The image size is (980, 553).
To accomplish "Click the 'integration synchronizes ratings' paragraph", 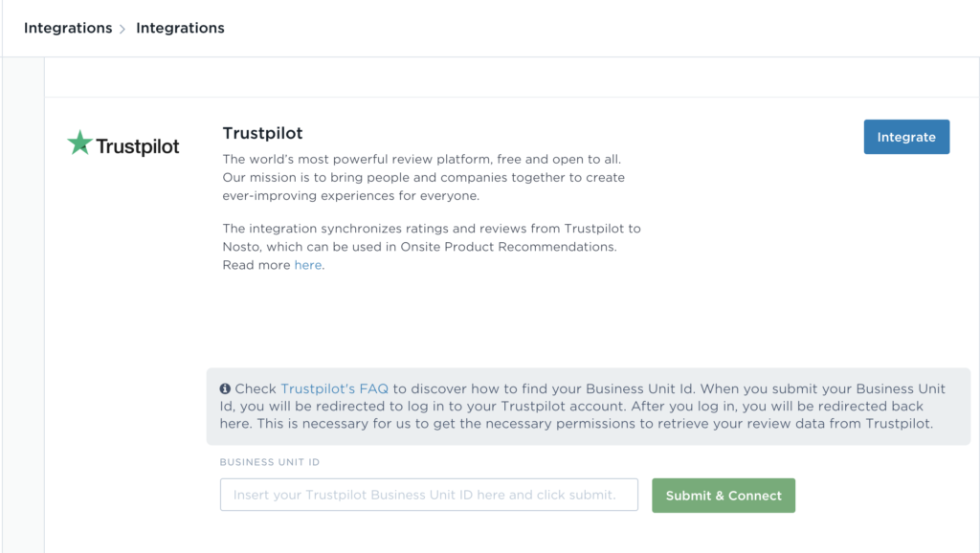I will (432, 247).
